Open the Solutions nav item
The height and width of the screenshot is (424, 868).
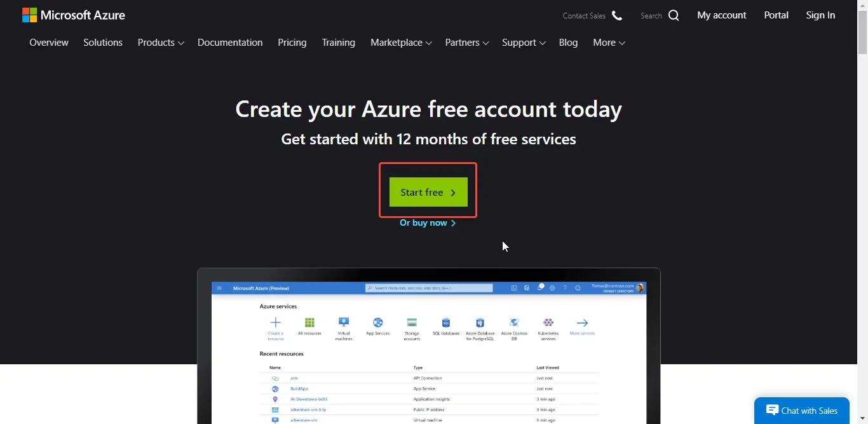click(x=103, y=43)
